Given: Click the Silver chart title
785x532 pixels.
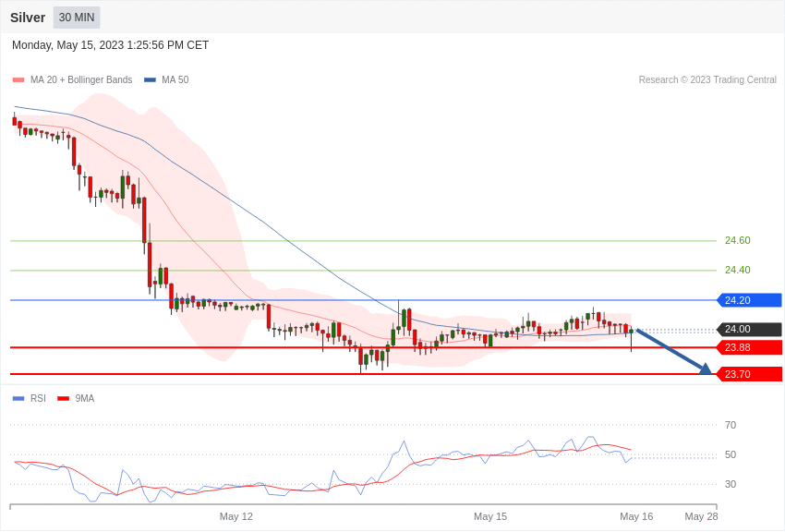Looking at the screenshot, I should pos(28,18).
